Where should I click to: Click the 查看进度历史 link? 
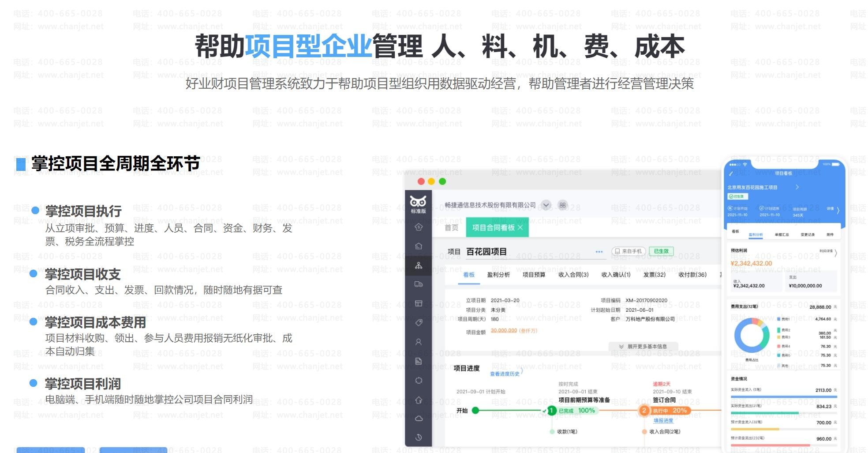point(505,374)
